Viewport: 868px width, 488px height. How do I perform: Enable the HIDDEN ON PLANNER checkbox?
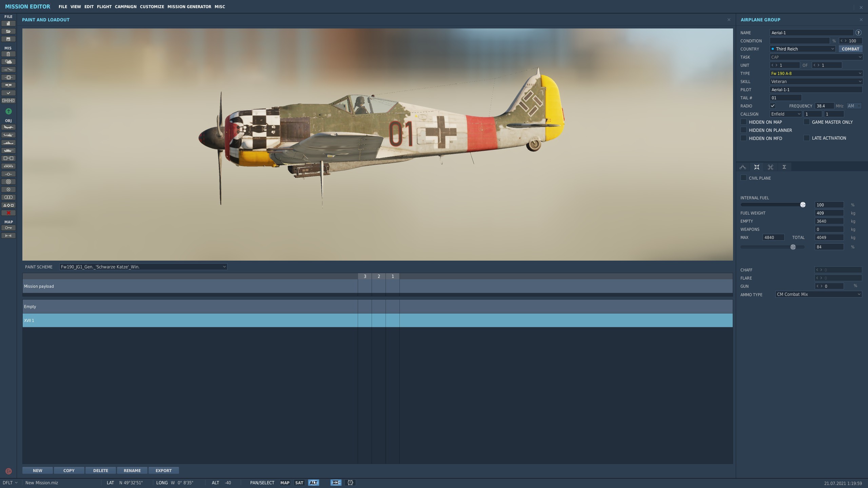coord(744,130)
